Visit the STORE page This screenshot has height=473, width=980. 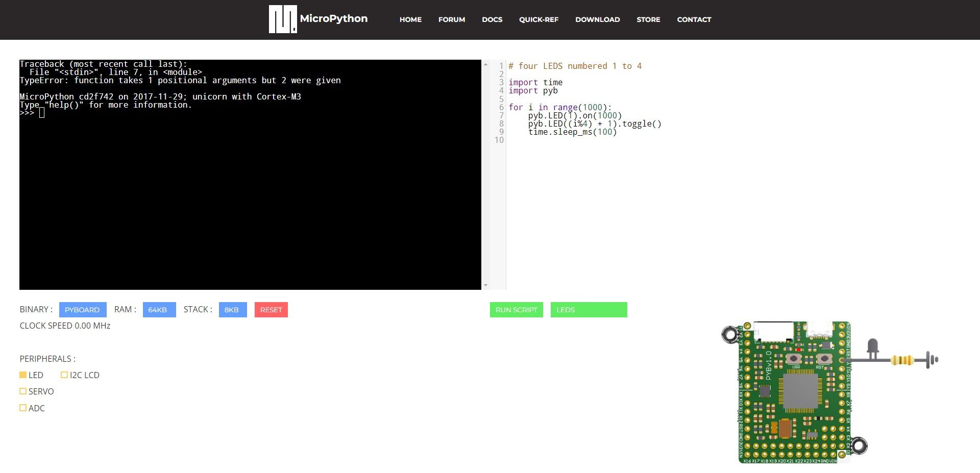pos(648,19)
